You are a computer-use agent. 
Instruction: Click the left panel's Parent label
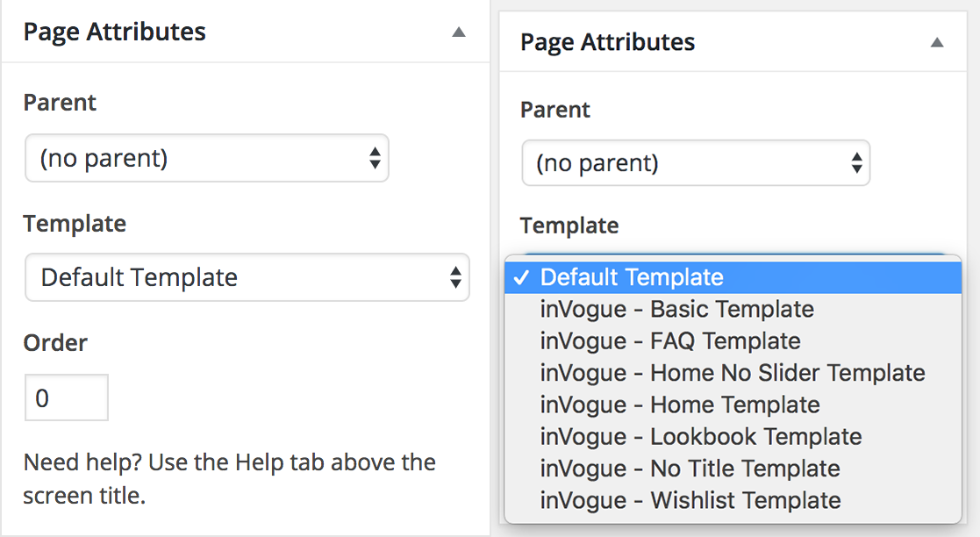60,103
